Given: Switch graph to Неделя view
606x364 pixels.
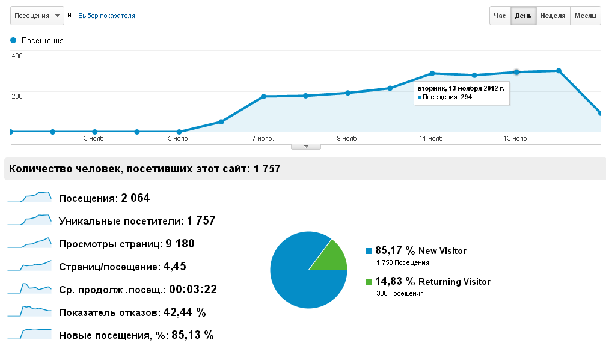Looking at the screenshot, I should (x=552, y=16).
